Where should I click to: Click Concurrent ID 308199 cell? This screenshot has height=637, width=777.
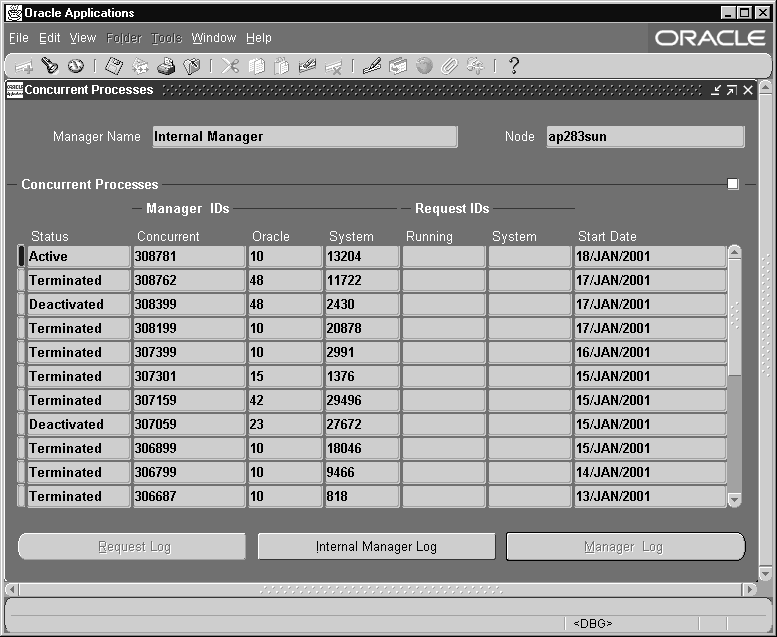(x=189, y=328)
